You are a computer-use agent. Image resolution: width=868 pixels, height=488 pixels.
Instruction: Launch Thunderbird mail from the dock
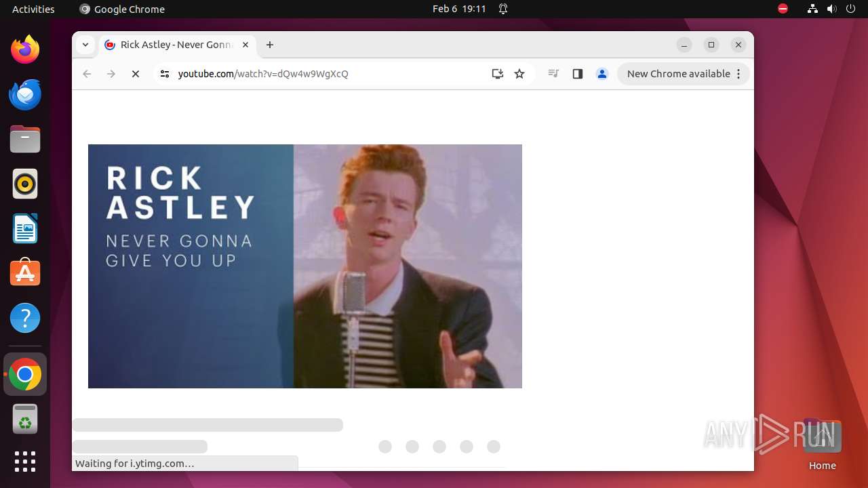coord(25,94)
